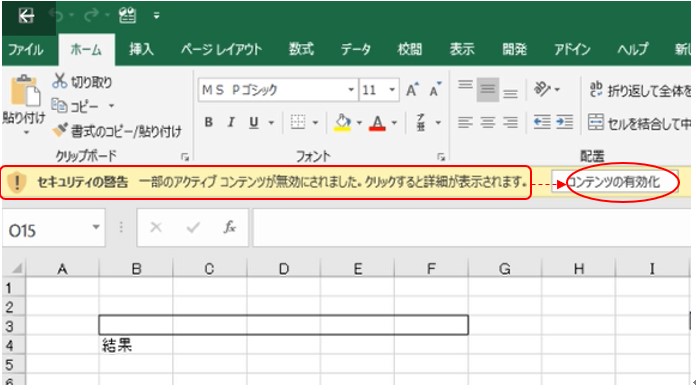Open the Customize Quick Access Toolbar arrow

pos(156,16)
